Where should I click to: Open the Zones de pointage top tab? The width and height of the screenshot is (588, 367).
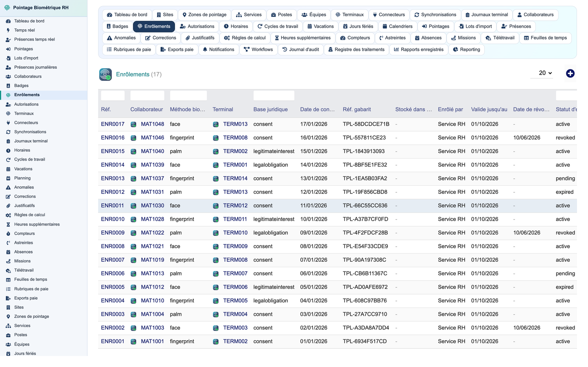(x=204, y=15)
